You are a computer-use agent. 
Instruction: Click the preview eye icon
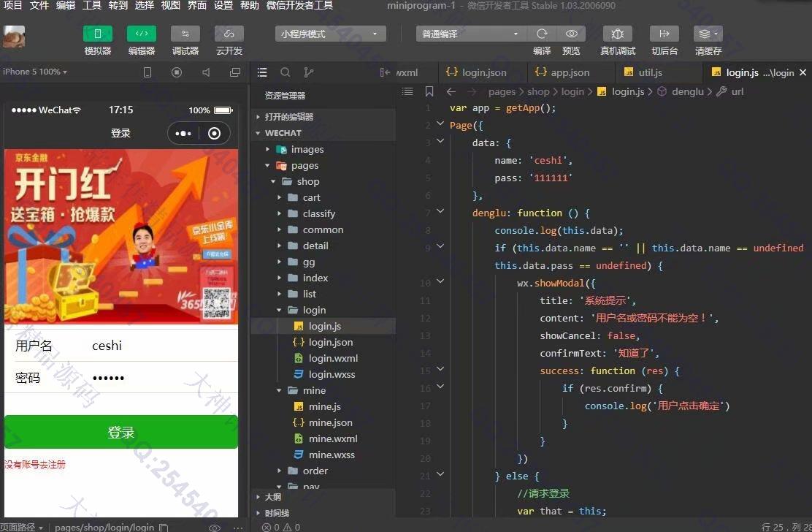click(x=571, y=34)
